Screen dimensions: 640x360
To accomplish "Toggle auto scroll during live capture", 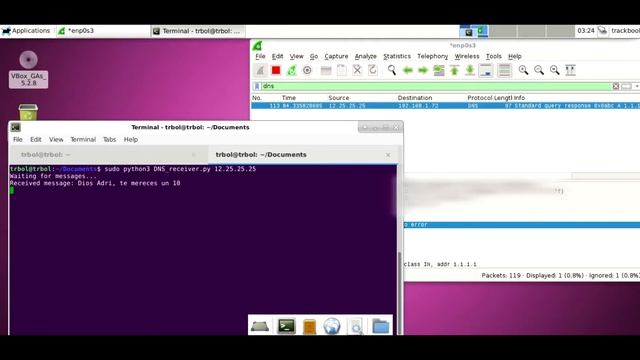I will (486, 70).
